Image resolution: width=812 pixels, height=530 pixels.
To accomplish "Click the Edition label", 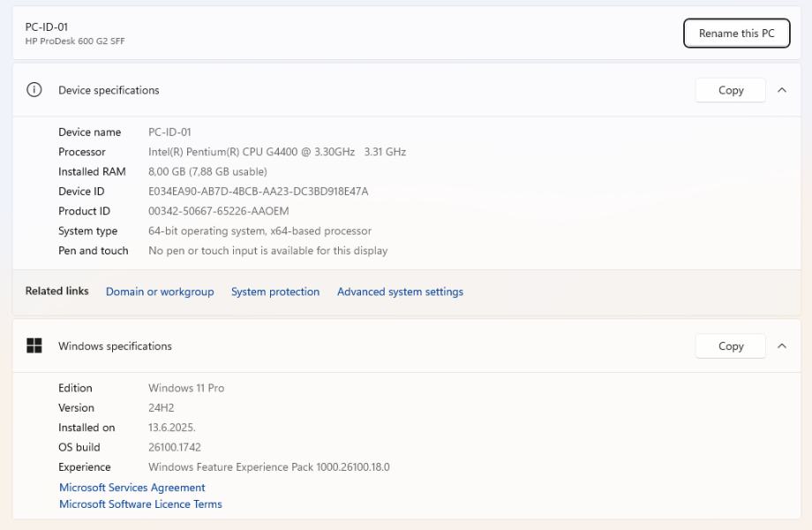I will click(x=75, y=388).
